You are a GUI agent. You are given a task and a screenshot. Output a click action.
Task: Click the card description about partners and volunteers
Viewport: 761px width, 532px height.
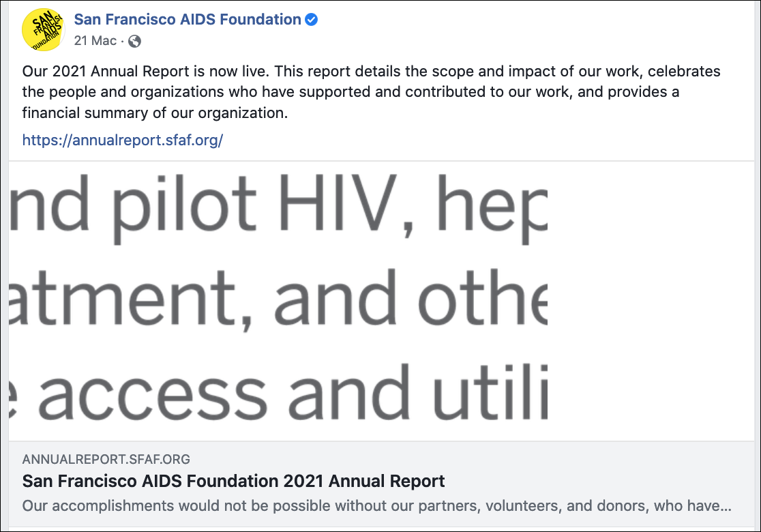click(376, 506)
